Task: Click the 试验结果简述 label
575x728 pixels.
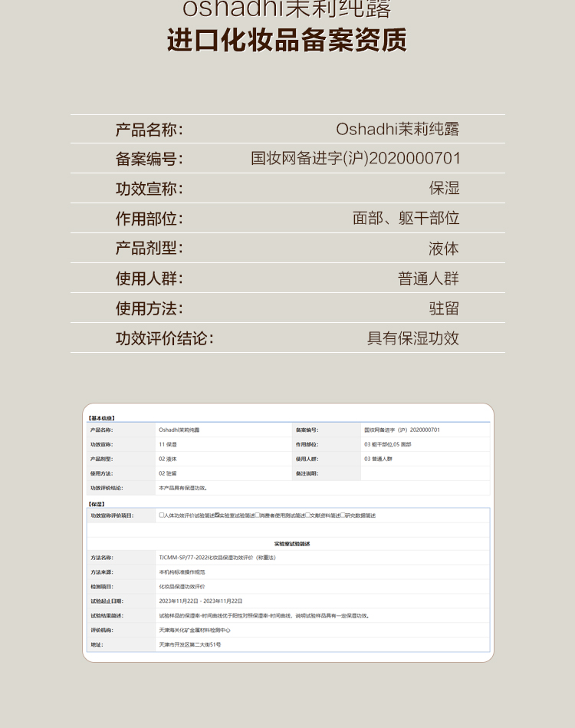Action: point(107,616)
